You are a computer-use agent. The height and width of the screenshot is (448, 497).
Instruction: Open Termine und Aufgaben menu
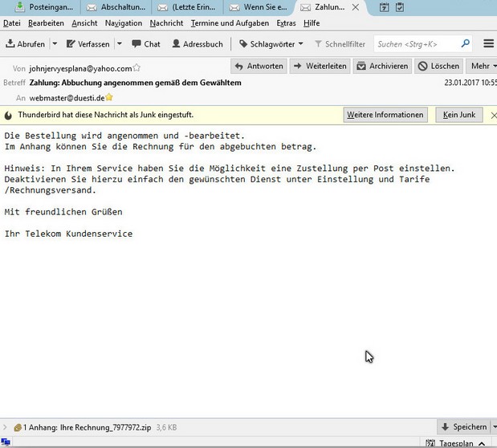coord(230,23)
